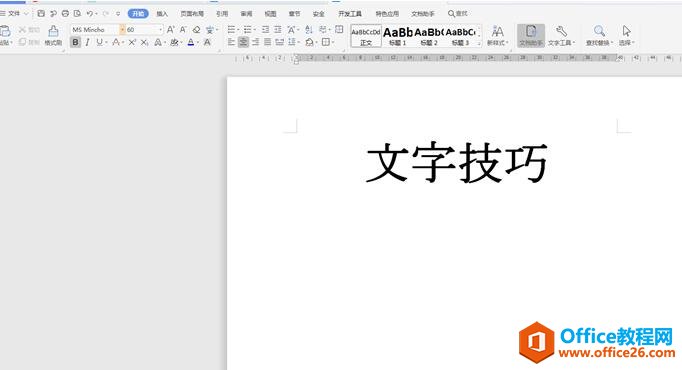Screen dimensions: 682x370
Task: Open the Page Layout tab
Action: [x=192, y=13]
